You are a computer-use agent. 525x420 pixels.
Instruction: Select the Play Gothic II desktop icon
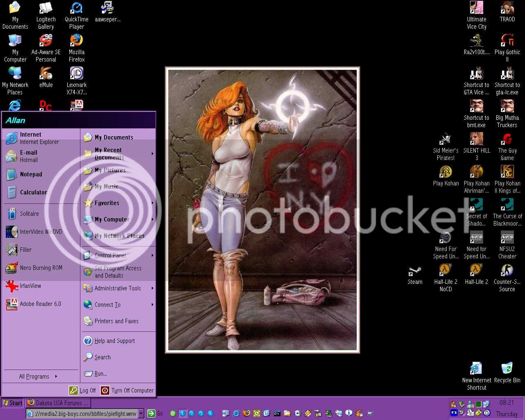click(x=507, y=48)
